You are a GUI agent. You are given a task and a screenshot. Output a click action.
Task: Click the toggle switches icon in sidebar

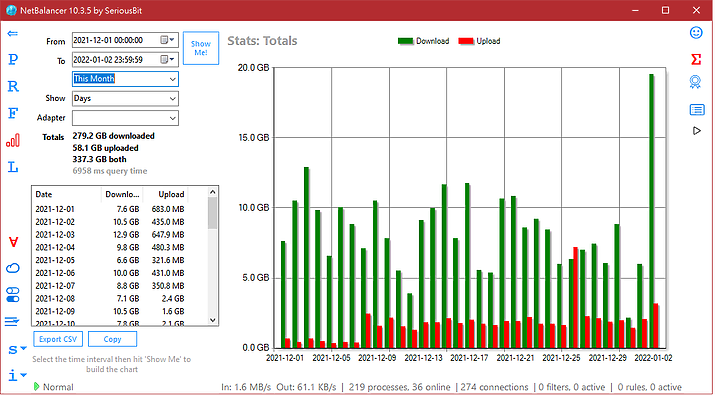pos(13,294)
